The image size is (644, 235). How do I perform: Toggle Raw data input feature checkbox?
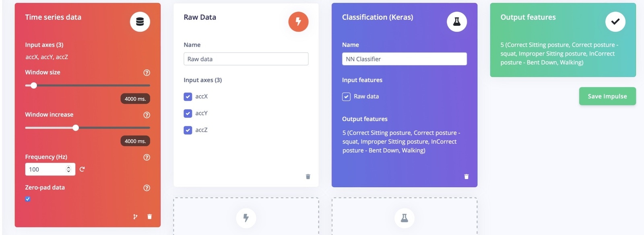pyautogui.click(x=346, y=97)
